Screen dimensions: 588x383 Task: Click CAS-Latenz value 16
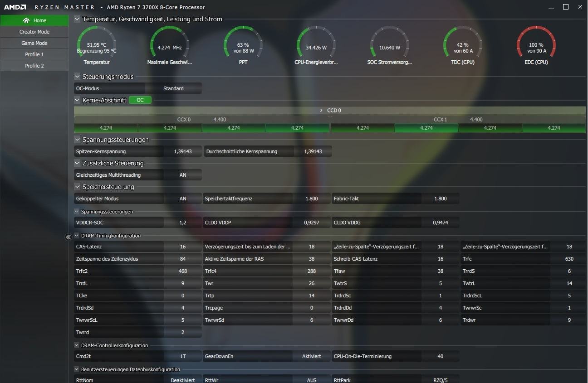click(183, 247)
